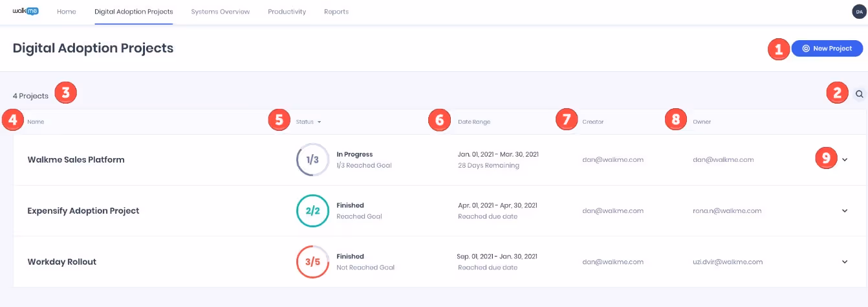Click the date "Apr. 01, 2021 - Apr. 30, 2021"
This screenshot has width=868, height=307.
tap(497, 205)
